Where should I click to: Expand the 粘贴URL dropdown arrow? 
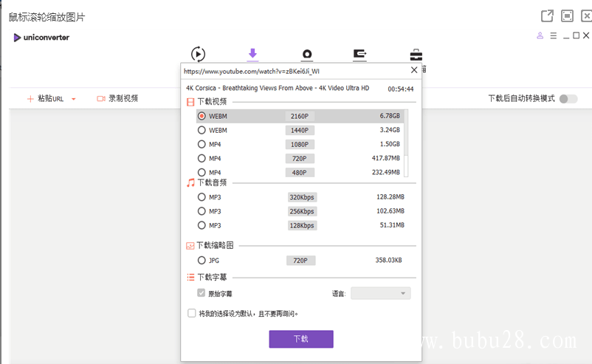pyautogui.click(x=74, y=99)
